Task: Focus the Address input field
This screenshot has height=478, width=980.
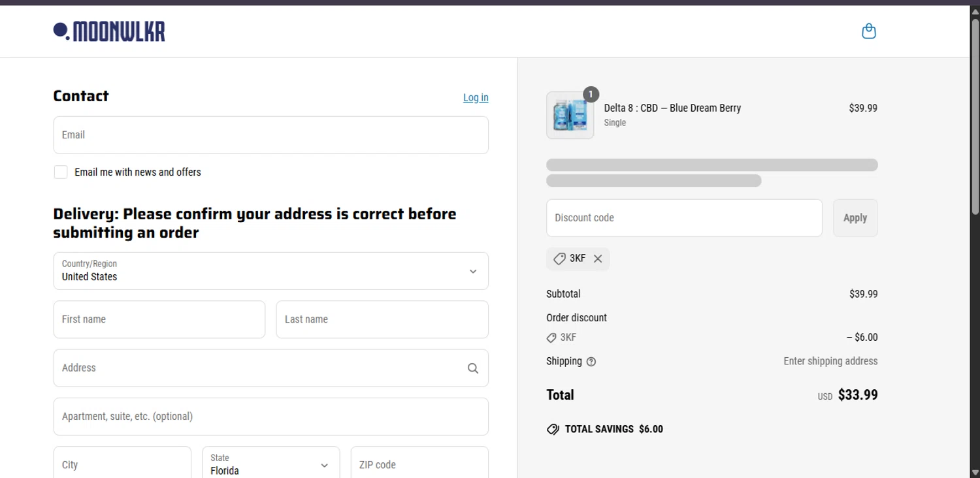Action: [x=270, y=368]
